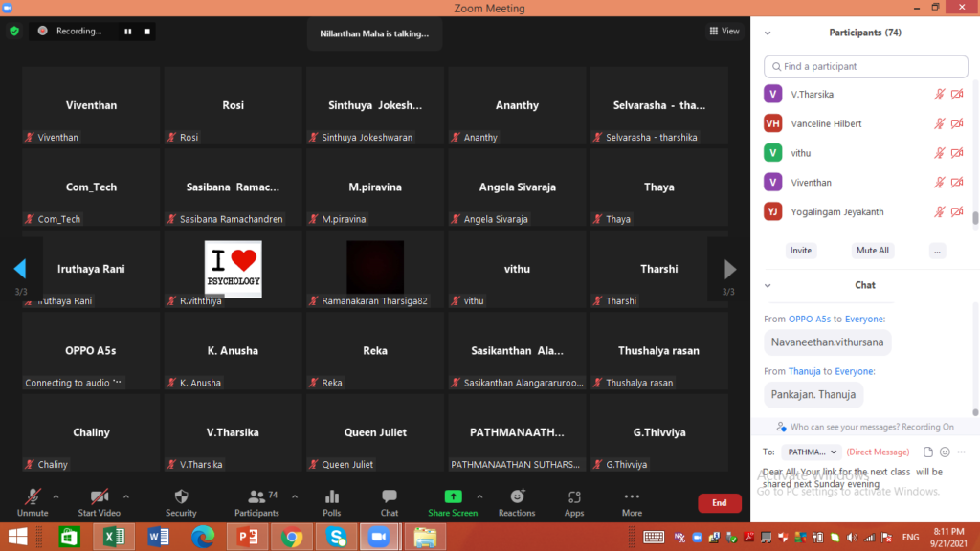This screenshot has width=980, height=551.
Task: Click the red End meeting button
Action: 720,503
